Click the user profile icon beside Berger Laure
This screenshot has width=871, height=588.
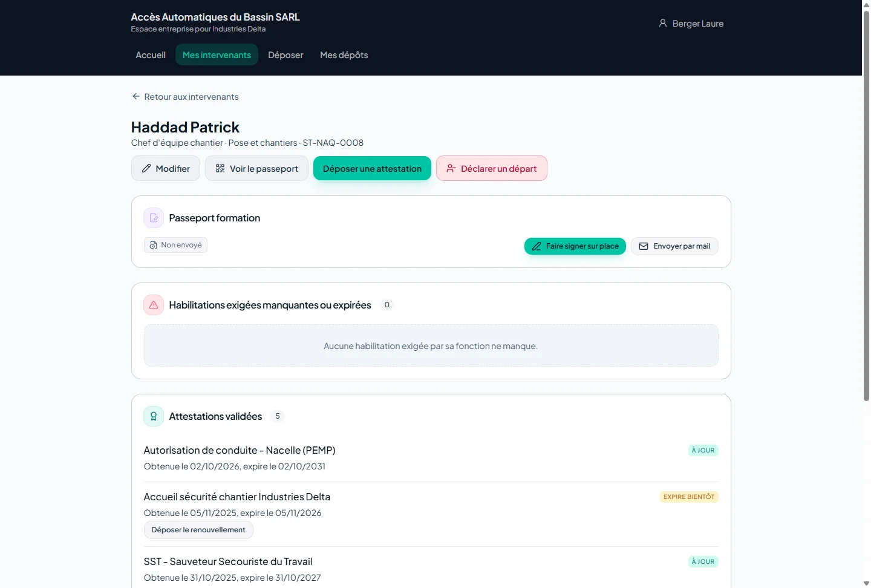[x=663, y=24]
